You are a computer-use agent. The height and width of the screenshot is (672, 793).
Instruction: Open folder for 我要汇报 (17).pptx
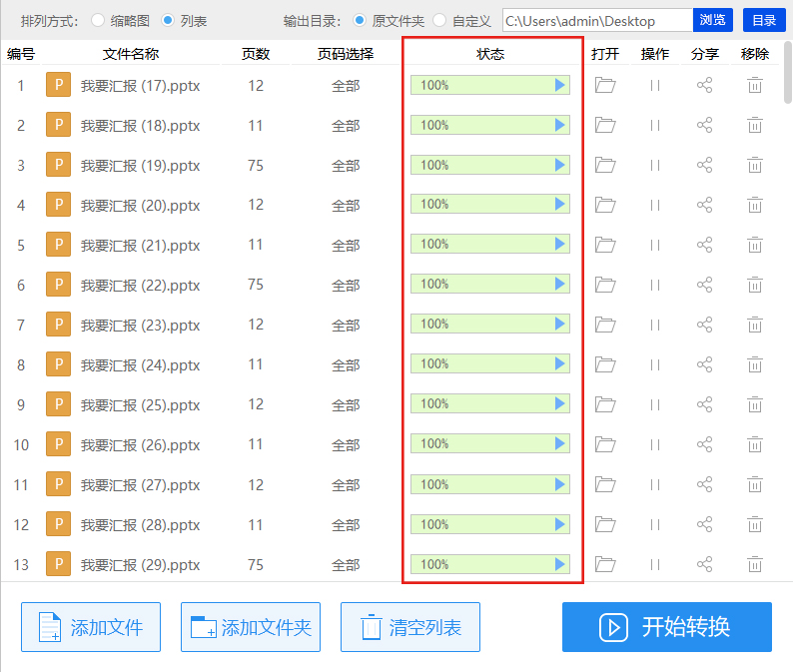[605, 85]
